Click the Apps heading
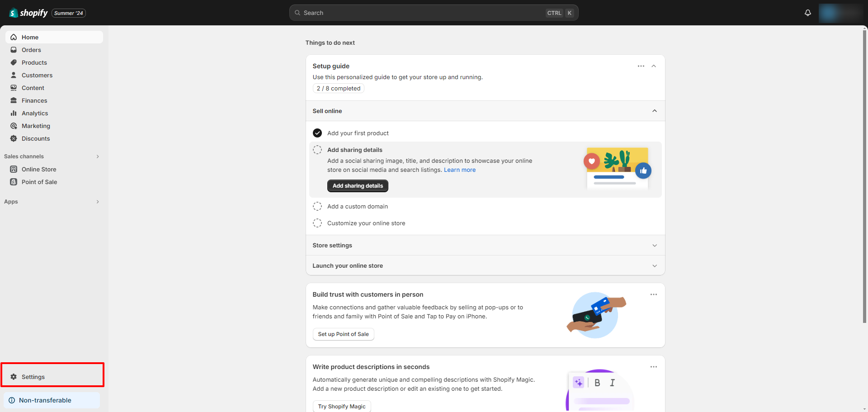Image resolution: width=868 pixels, height=412 pixels. click(11, 202)
